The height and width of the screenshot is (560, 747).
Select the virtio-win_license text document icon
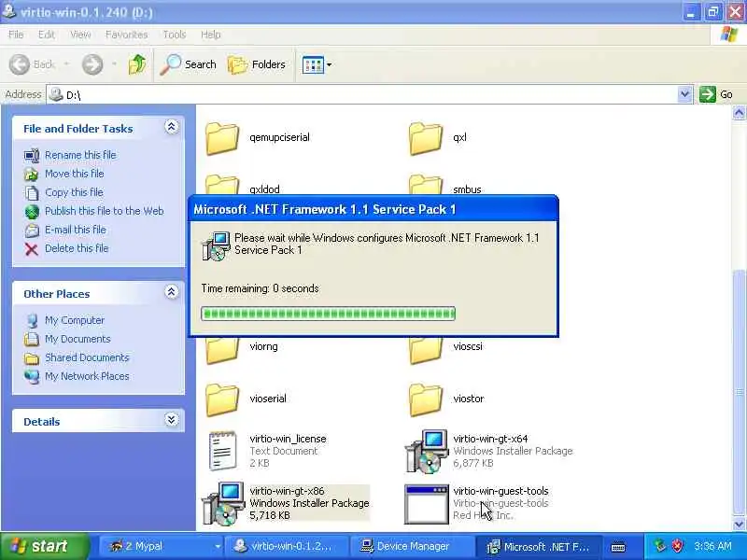coord(222,451)
